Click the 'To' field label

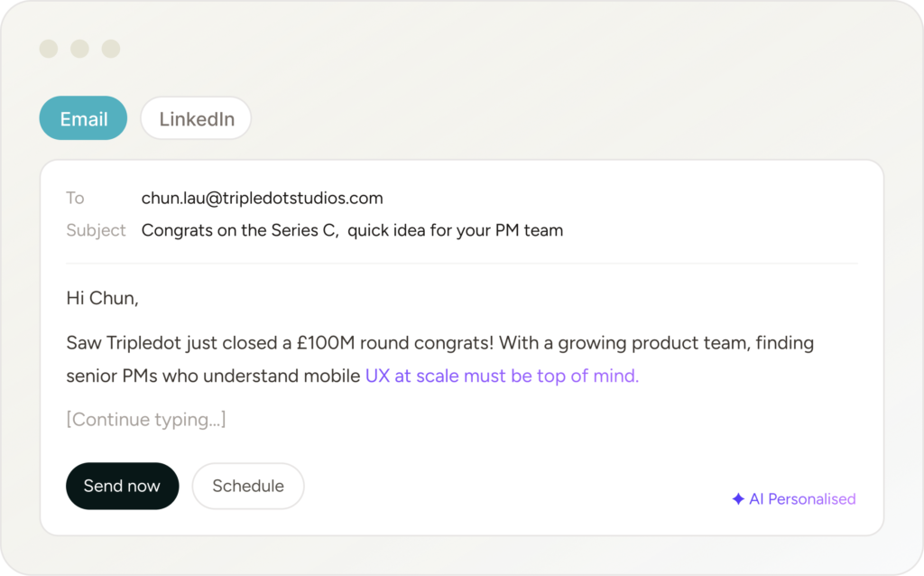[x=75, y=198]
